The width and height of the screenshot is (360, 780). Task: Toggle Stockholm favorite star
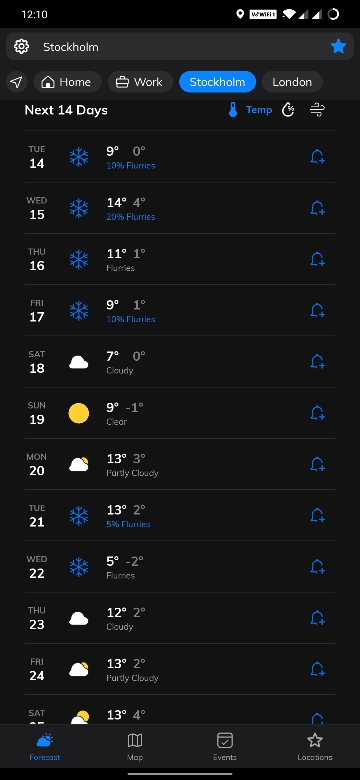point(338,47)
